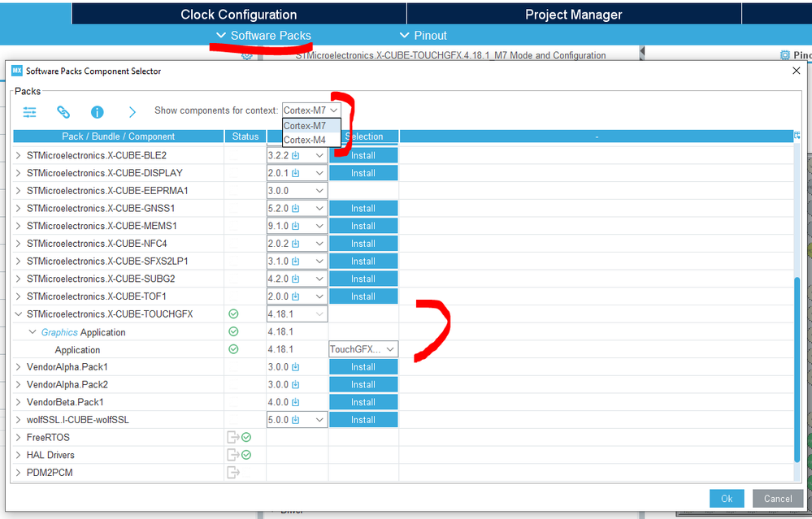Image resolution: width=812 pixels, height=519 pixels.
Task: Click the grey export icon in the FreeRTOS row
Action: tap(233, 437)
